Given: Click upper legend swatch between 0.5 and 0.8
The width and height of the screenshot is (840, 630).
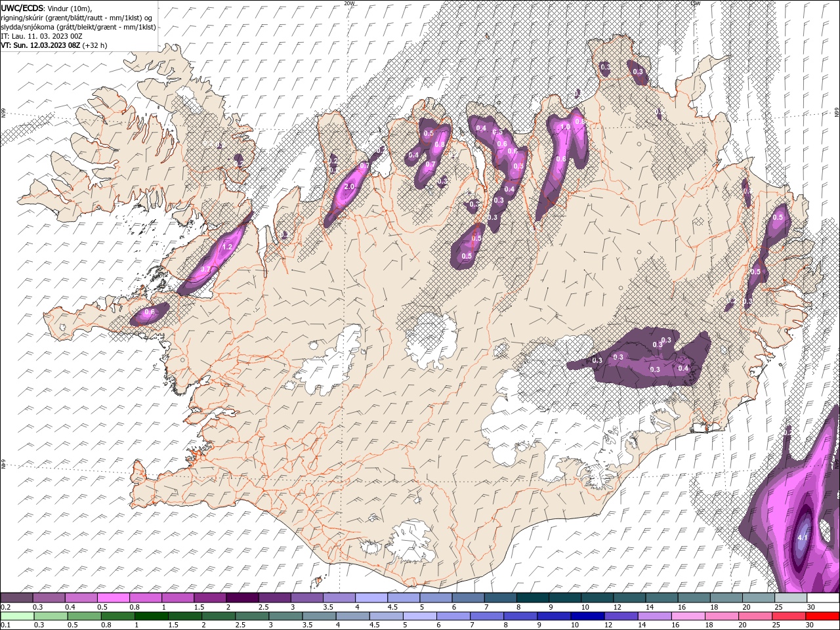Looking at the screenshot, I should [x=113, y=598].
